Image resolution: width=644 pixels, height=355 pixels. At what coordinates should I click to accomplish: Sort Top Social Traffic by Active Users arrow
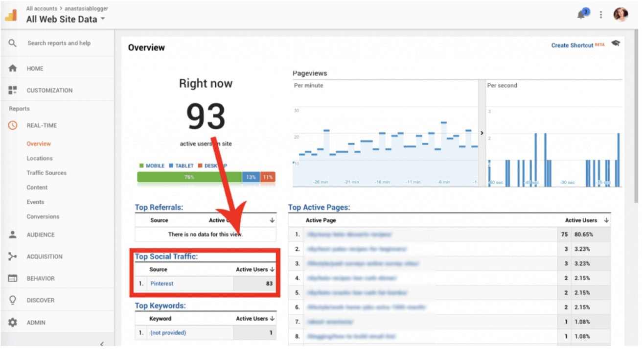tap(272, 270)
